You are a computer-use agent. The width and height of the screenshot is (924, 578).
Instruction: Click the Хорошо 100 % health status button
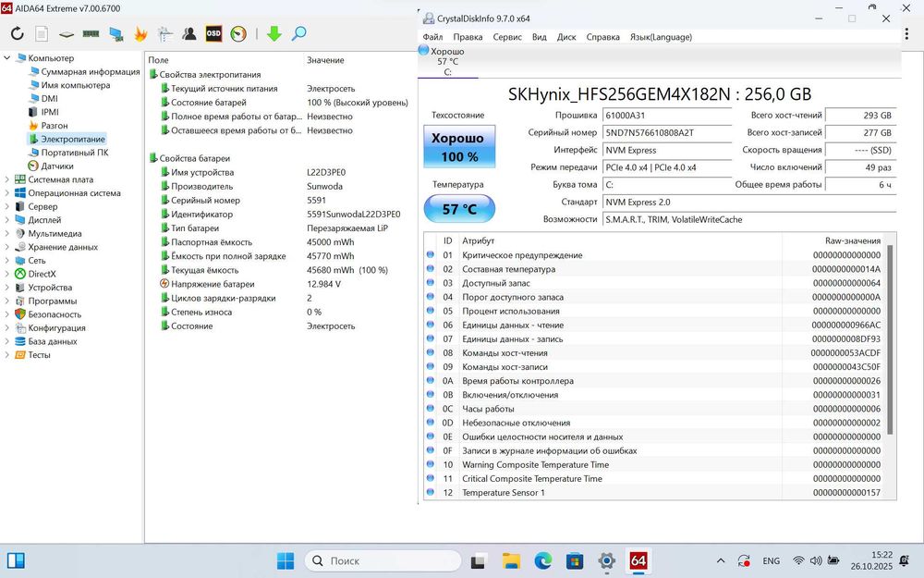click(459, 147)
